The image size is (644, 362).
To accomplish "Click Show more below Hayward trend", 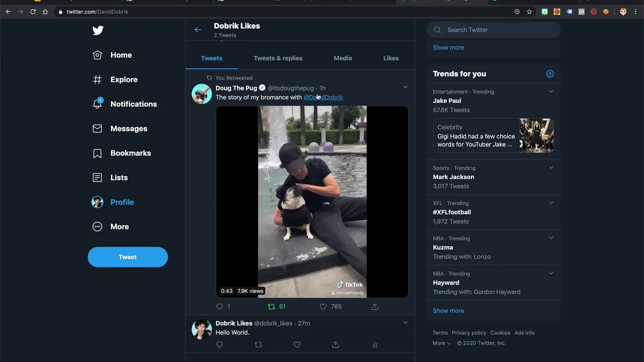I will click(x=448, y=311).
